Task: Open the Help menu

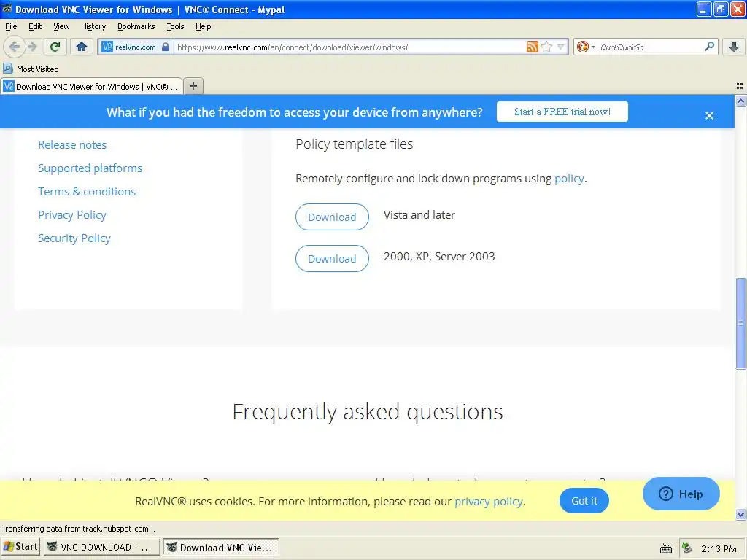Action: [204, 26]
